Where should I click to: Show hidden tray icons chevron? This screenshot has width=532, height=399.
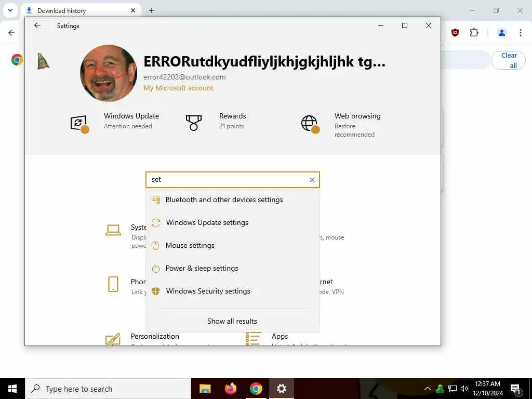coord(428,389)
